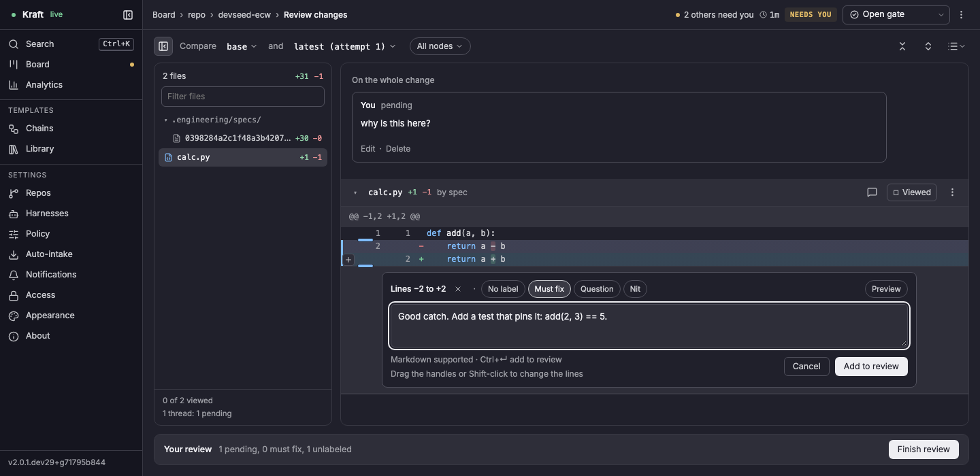
Task: Clear the line range with the x icon
Action: 458,289
